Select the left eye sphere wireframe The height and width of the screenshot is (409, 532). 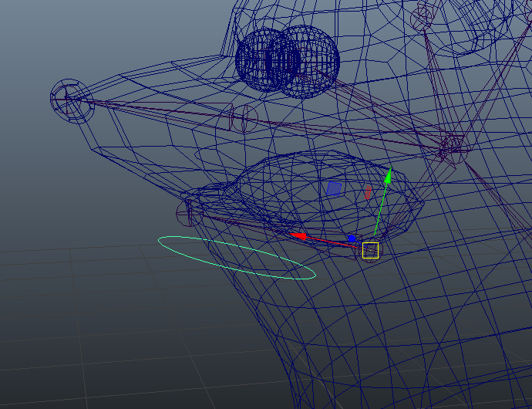[x=262, y=58]
